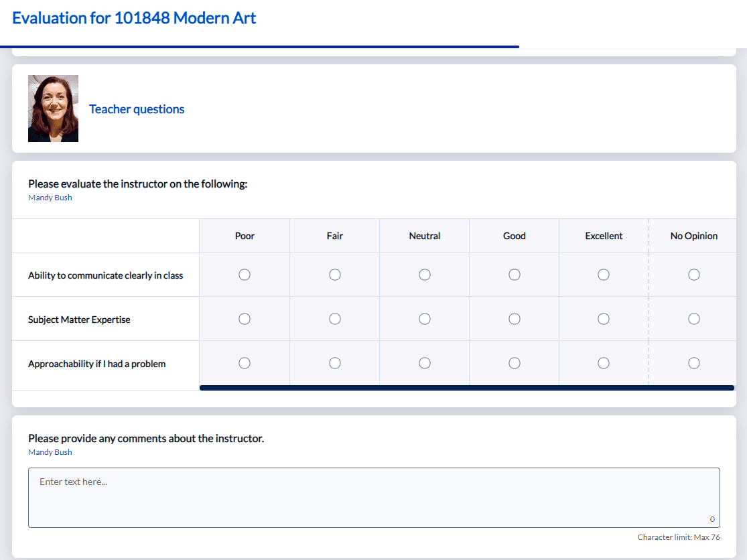Screen dimensions: 747x560
Task: Click the Teacher questions heading
Action: (x=137, y=109)
